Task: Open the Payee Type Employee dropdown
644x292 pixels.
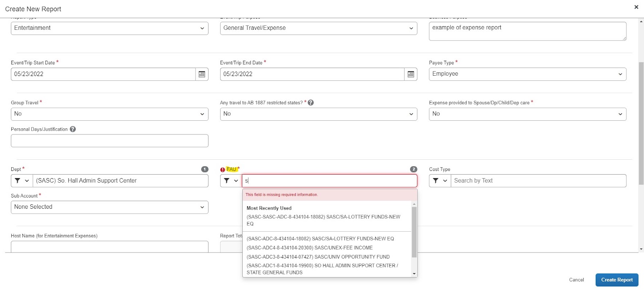Action: [528, 74]
